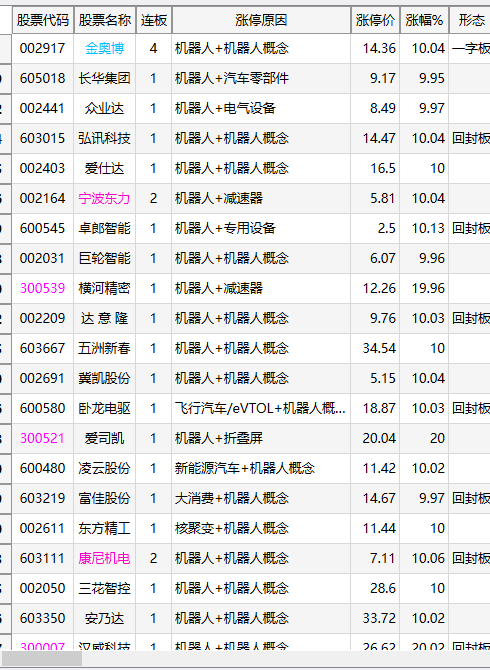490x670 pixels.
Task: Select stock code 002050
Action: coord(43,588)
